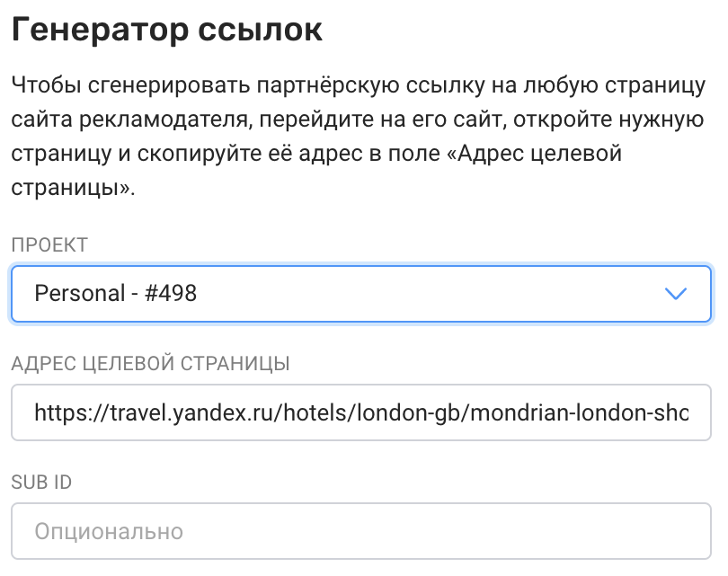Viewport: 728px width, 576px height.
Task: Click the SUB ID field label
Action: coord(41,483)
